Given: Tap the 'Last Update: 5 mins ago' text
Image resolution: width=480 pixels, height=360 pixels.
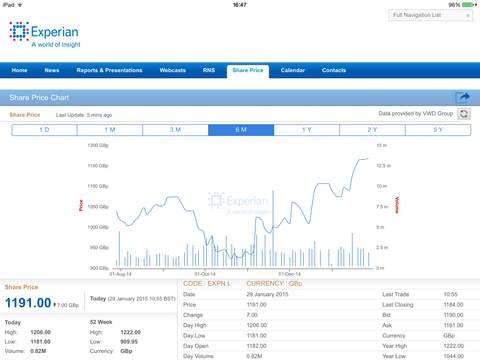Looking at the screenshot, I should (84, 115).
